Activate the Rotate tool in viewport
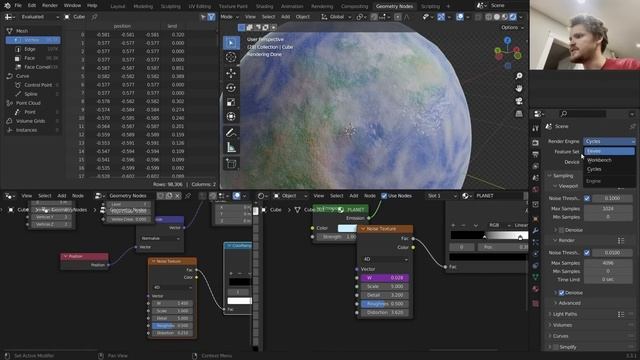The image size is (640, 360). (231, 88)
